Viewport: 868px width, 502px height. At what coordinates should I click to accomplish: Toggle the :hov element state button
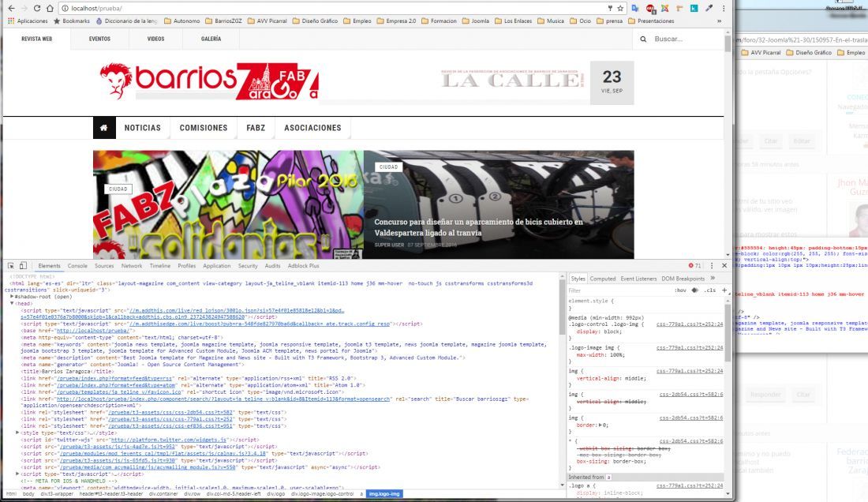pos(679,290)
